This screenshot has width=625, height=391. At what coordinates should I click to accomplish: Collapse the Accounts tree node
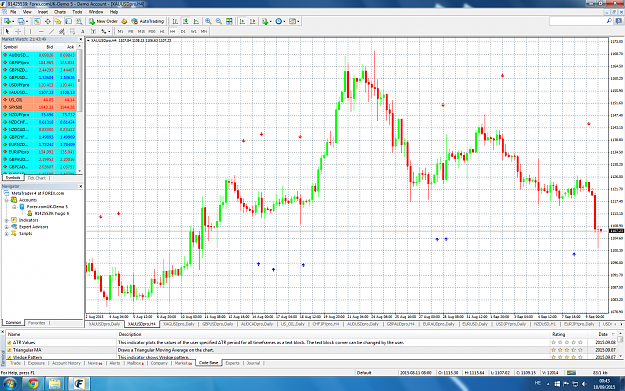tap(6, 200)
